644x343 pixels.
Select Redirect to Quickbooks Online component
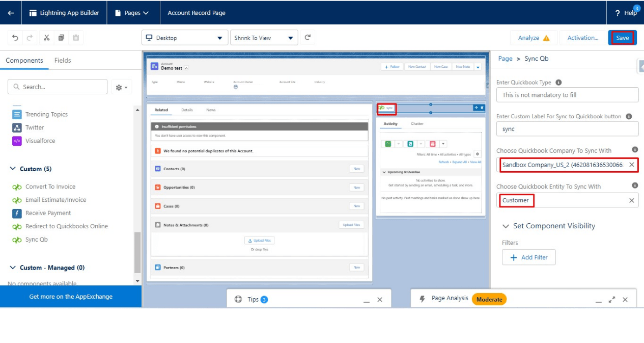(60, 226)
